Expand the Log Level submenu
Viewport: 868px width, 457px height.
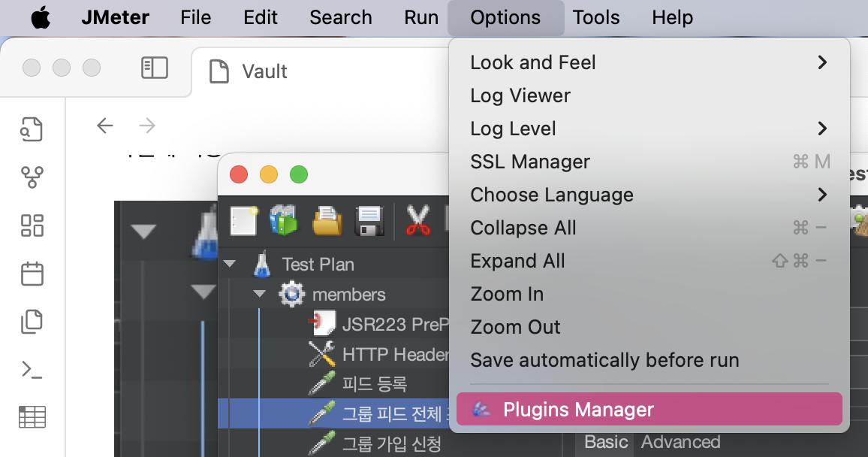point(649,129)
